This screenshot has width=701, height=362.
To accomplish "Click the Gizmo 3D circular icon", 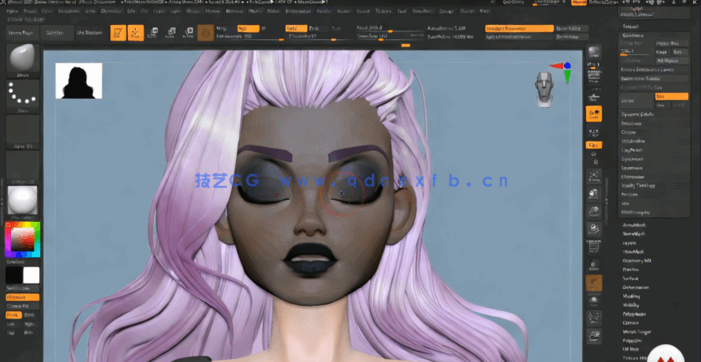I will [x=206, y=33].
